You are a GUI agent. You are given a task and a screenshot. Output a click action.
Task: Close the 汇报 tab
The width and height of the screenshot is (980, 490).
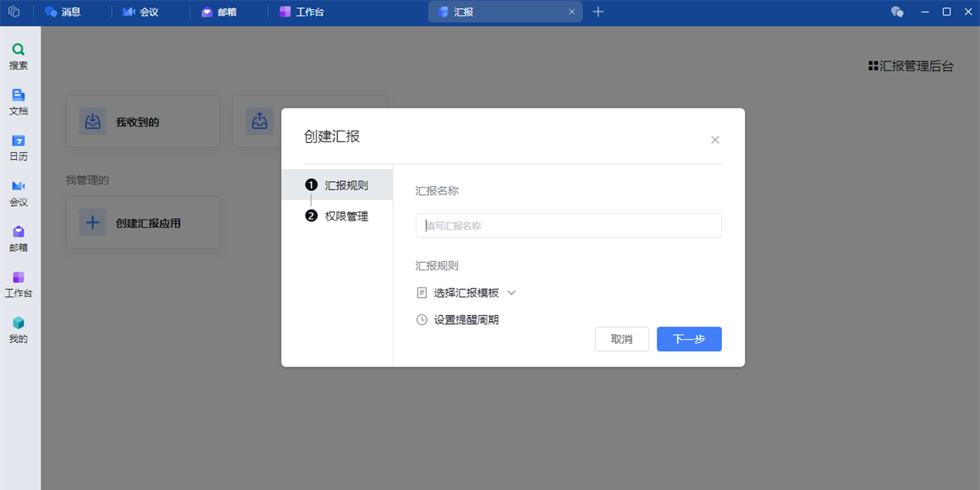[572, 12]
